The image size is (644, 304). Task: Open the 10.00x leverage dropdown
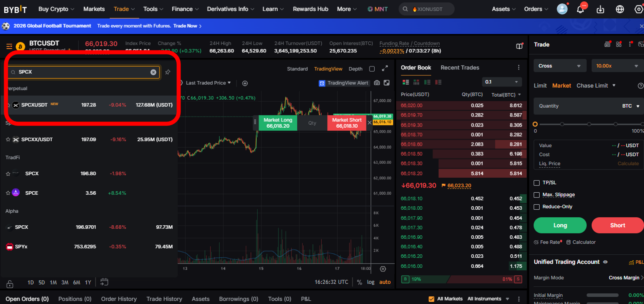617,66
